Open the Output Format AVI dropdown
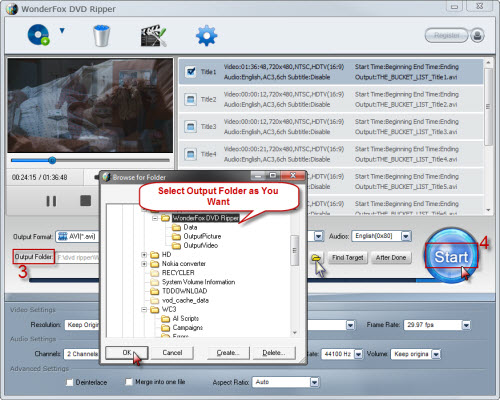500x400 pixels. click(x=77, y=237)
